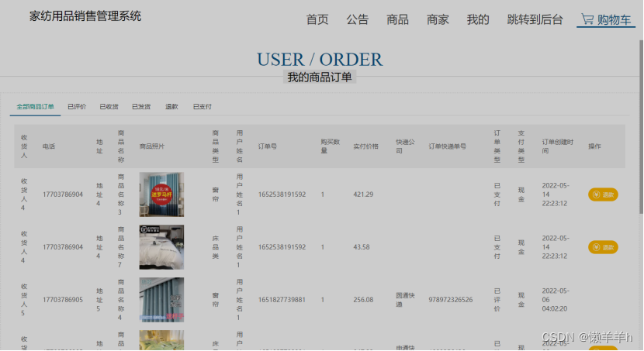Open the 我的 navigation item

(478, 19)
